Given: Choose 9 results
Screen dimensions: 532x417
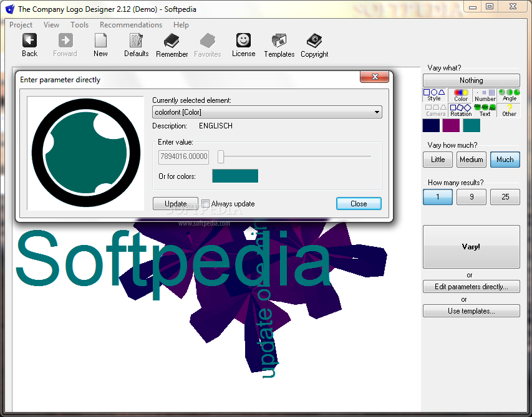Looking at the screenshot, I should (x=472, y=196).
